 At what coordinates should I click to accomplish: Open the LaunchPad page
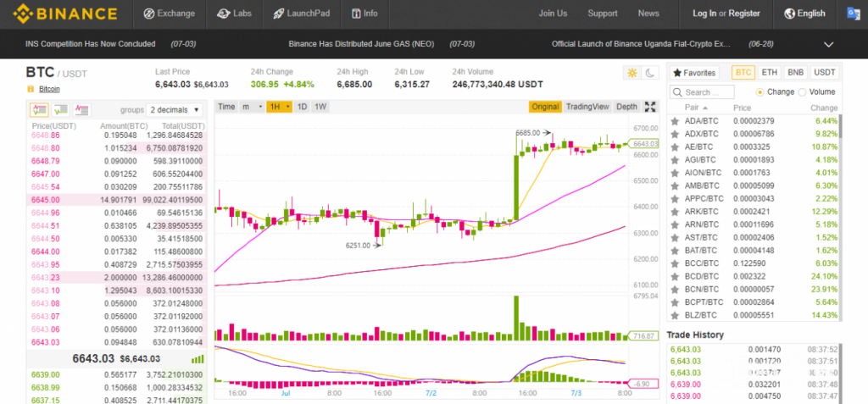[301, 14]
